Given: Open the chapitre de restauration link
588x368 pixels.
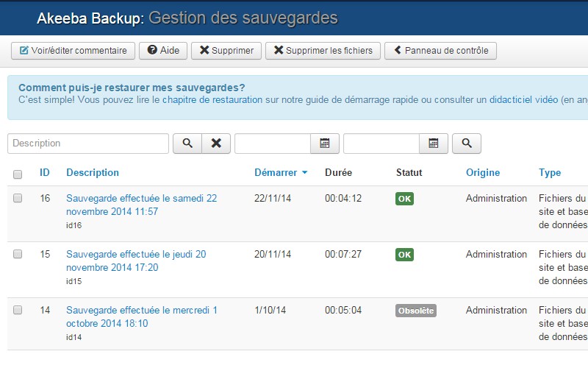Looking at the screenshot, I should [x=212, y=100].
